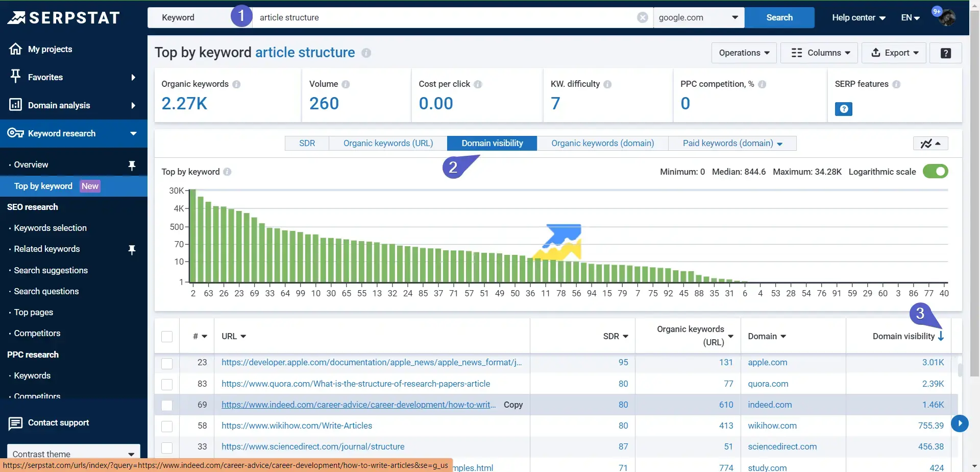Click info icon beside page title
Screen dimensions: 980x472
point(366,53)
